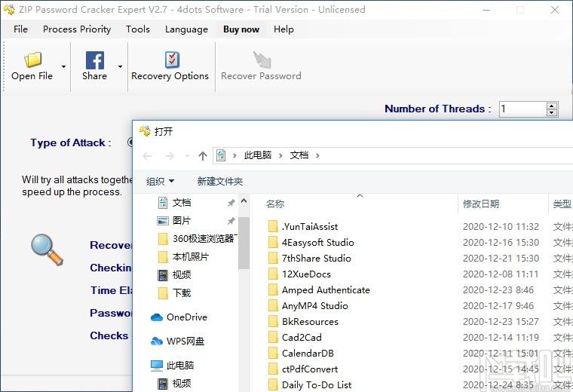Increase the Number of Threads value
Viewport: 573px width, 392px height.
(552, 106)
